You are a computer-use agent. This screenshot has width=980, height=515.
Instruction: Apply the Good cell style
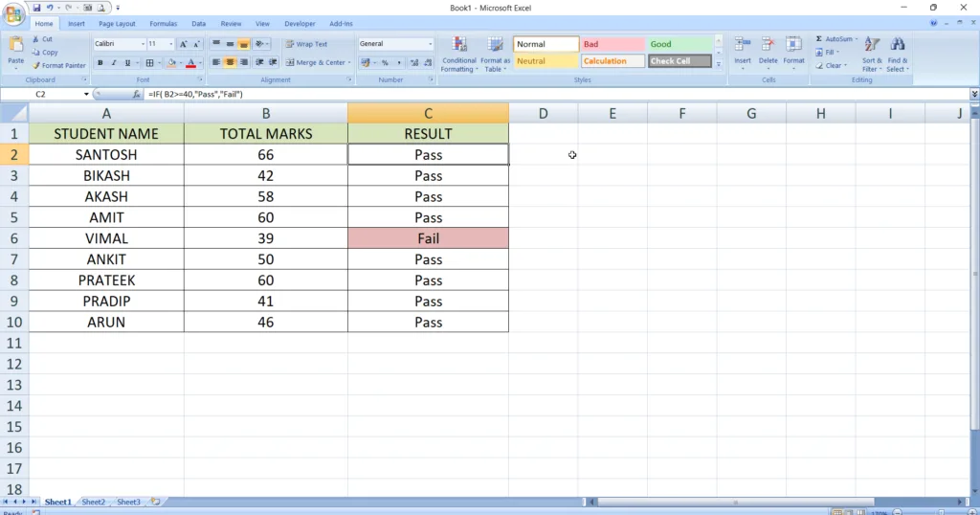coord(679,44)
